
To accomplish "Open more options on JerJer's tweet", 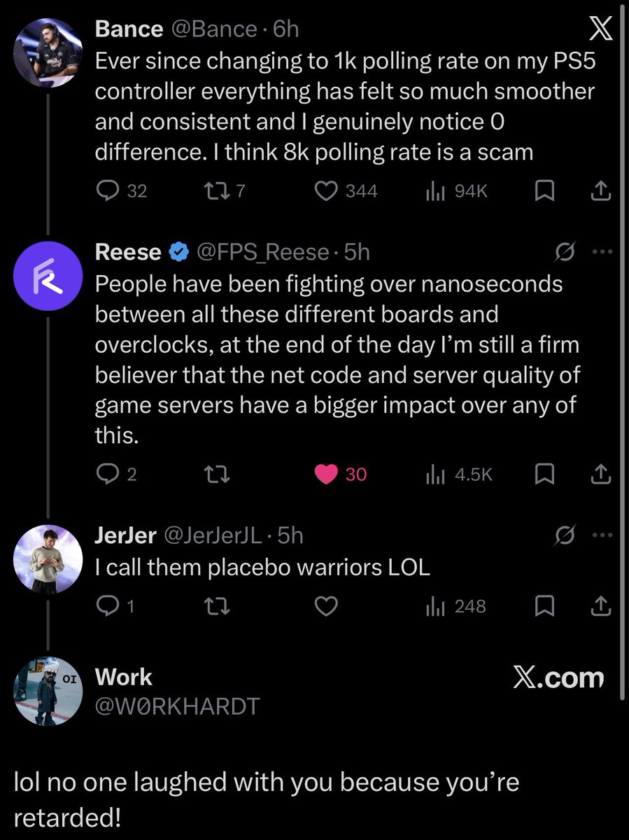I will (602, 535).
